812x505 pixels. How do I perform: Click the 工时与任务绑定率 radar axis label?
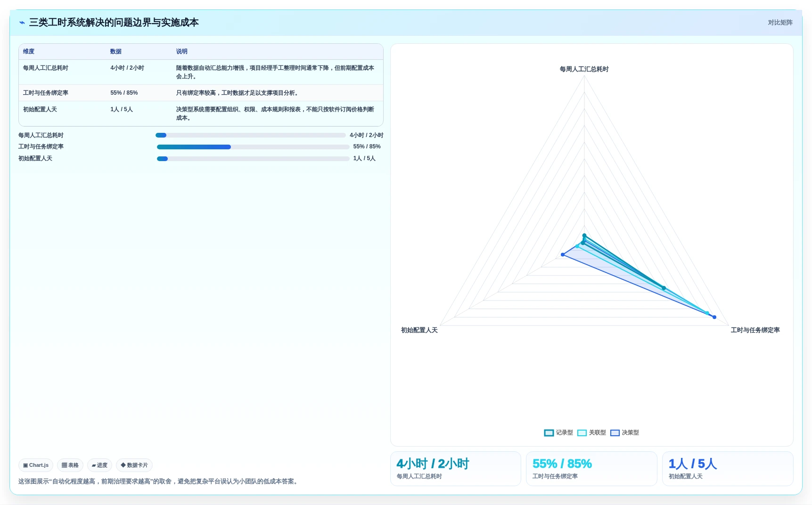tap(755, 330)
